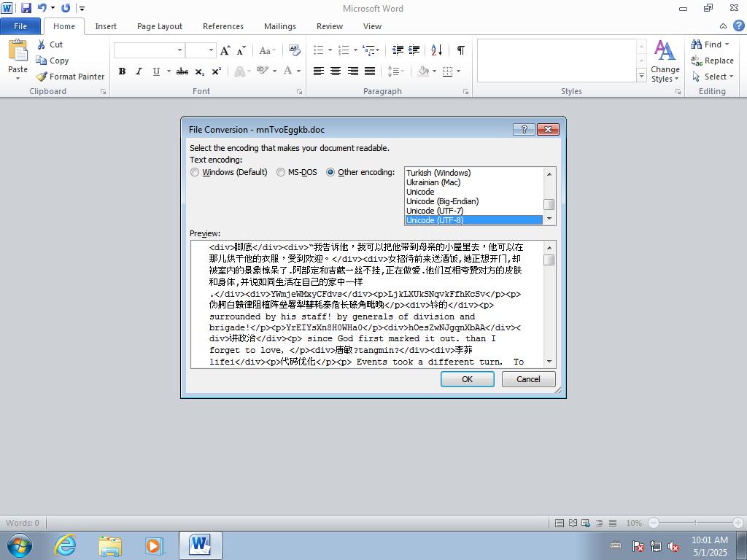Switch to the Page Layout tab
This screenshot has height=560, width=747.
[160, 26]
